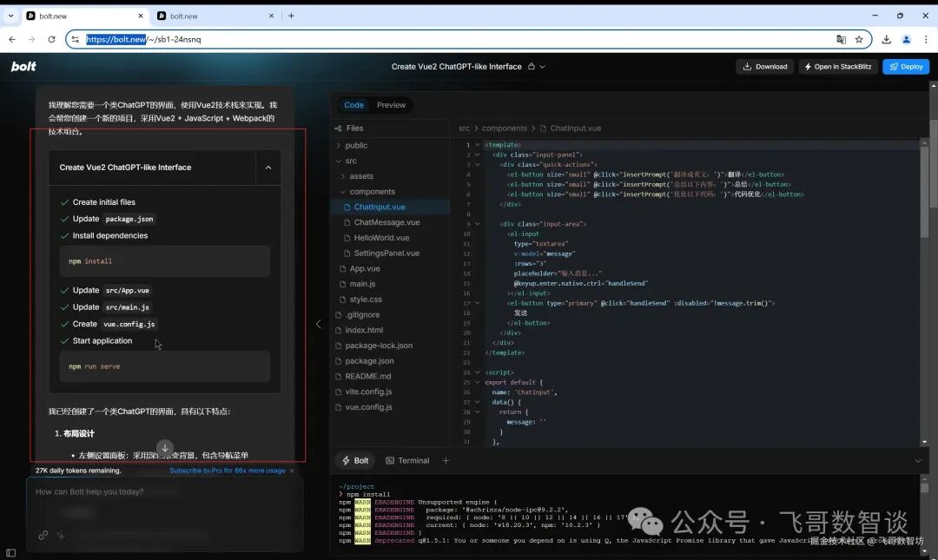
Task: Click the enhance prompt sparkle icon
Action: click(61, 535)
